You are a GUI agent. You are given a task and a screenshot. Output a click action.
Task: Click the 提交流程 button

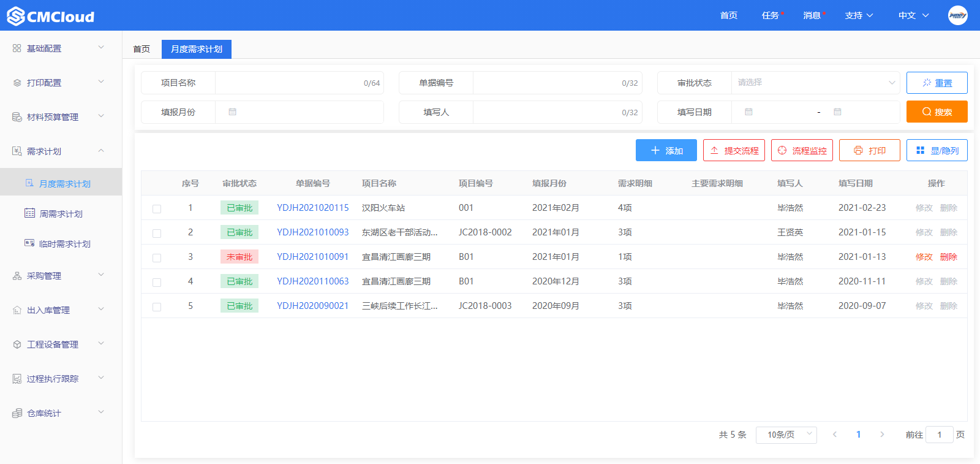[734, 150]
